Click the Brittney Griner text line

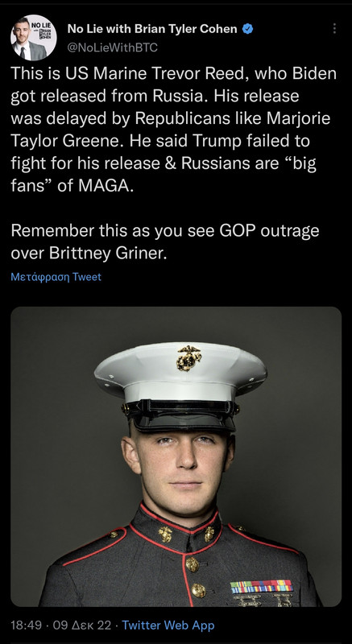(x=89, y=254)
